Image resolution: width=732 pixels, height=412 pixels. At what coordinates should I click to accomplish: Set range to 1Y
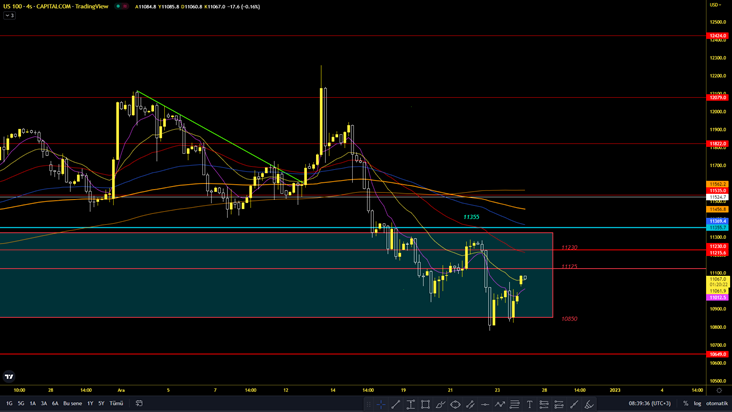point(90,403)
